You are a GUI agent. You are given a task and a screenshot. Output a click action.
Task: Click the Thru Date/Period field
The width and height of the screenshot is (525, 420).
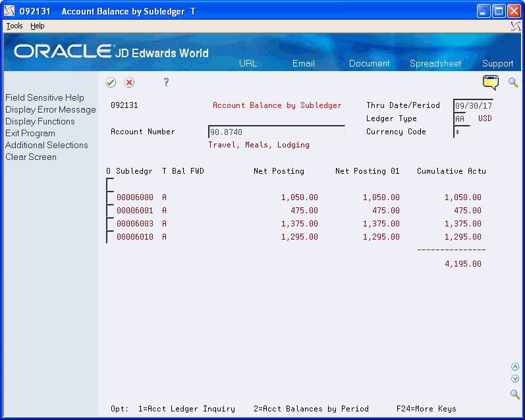[474, 105]
